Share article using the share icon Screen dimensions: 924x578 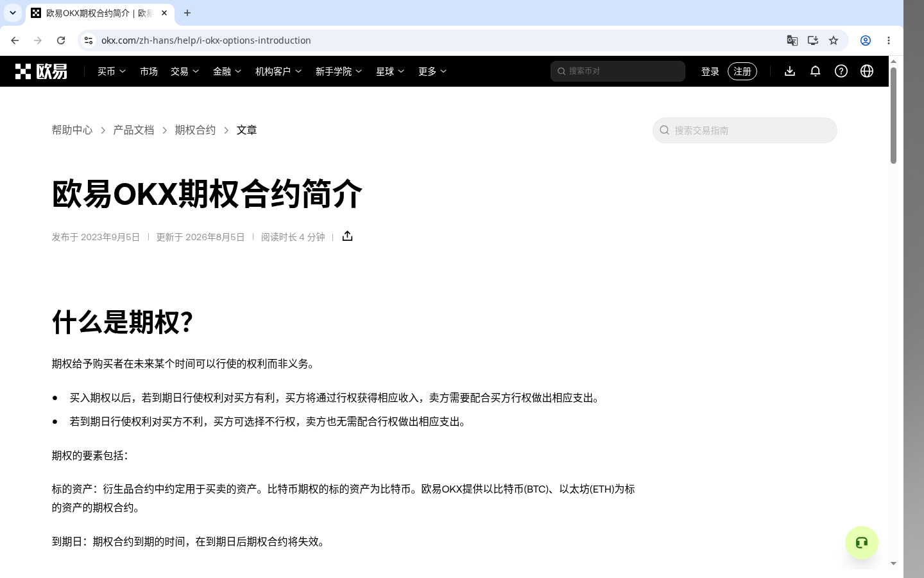347,236
